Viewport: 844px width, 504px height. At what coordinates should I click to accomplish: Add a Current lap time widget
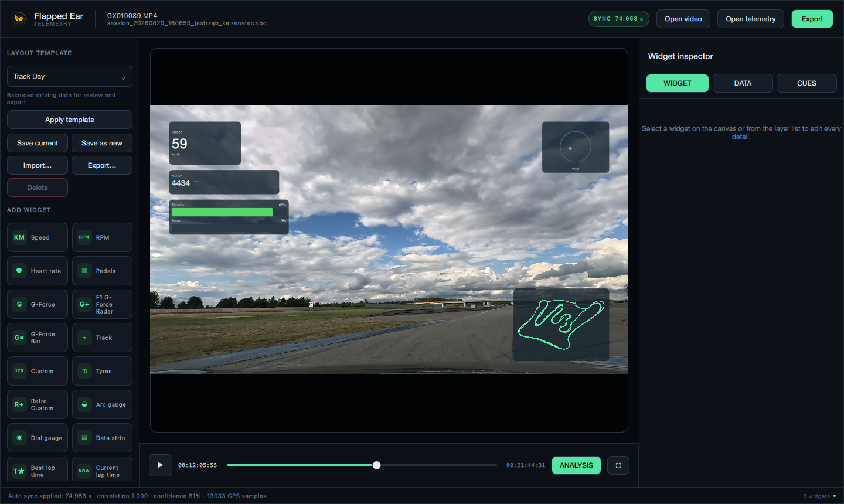click(x=102, y=470)
